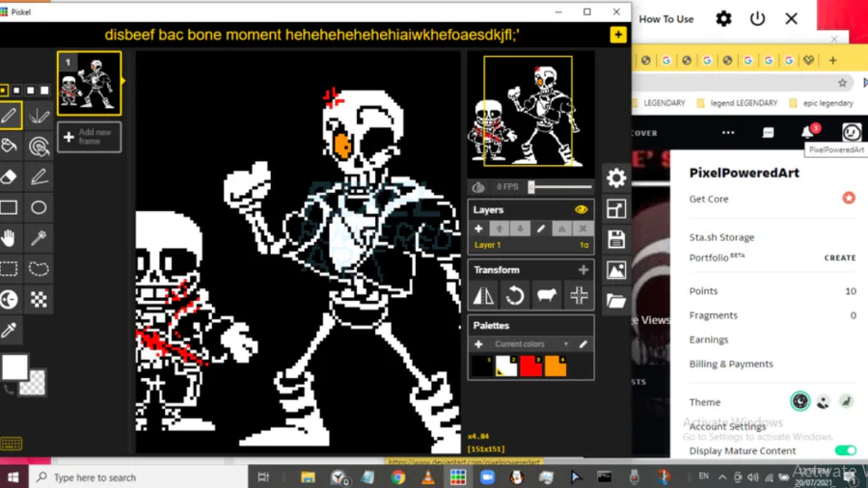Add a new layer with plus

pyautogui.click(x=478, y=229)
